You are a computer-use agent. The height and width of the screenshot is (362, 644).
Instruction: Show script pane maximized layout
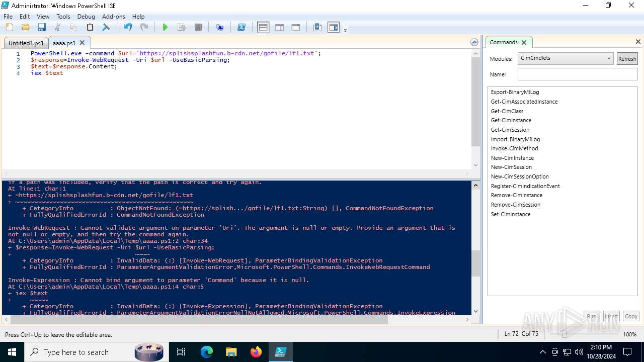coord(296,27)
